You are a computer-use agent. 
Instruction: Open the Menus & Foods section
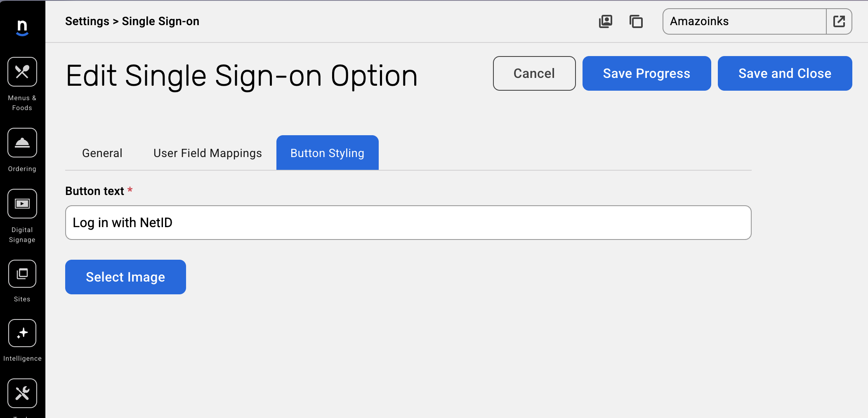22,72
